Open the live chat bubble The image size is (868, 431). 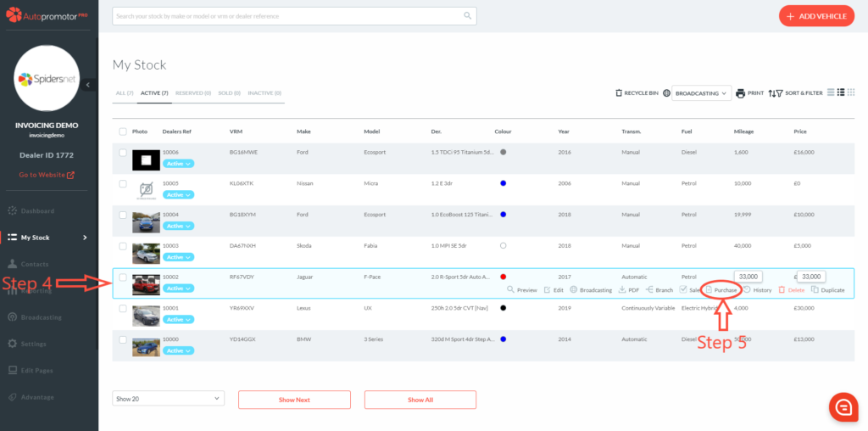pos(843,407)
